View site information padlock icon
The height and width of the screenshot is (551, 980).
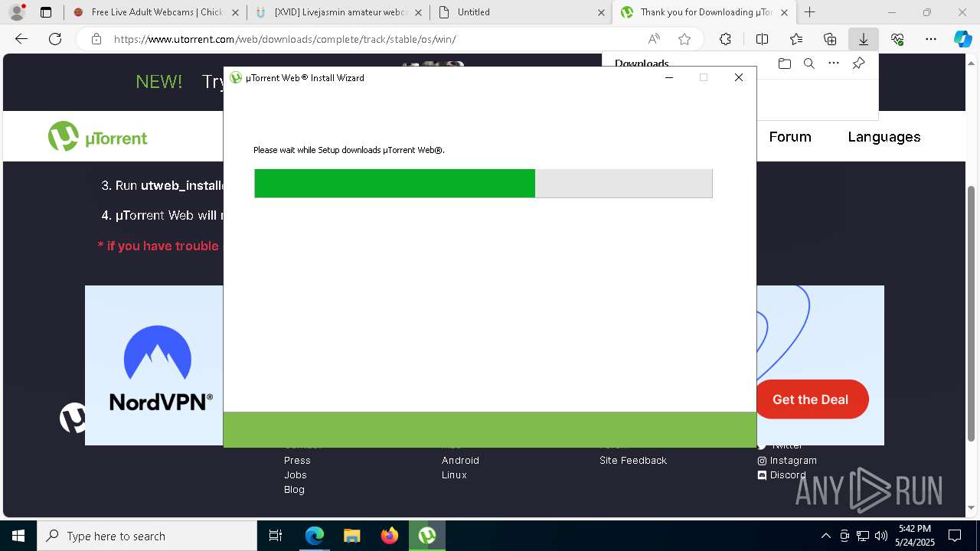point(96,39)
